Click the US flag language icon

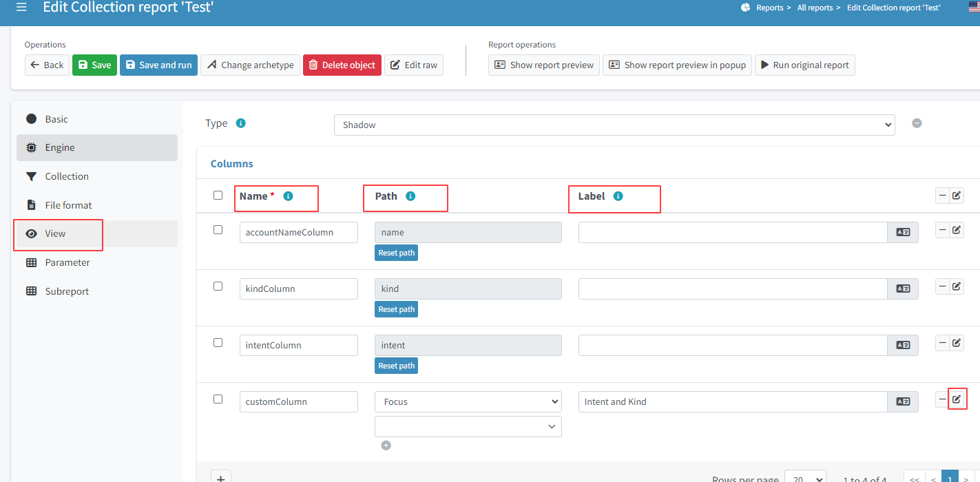point(974,8)
